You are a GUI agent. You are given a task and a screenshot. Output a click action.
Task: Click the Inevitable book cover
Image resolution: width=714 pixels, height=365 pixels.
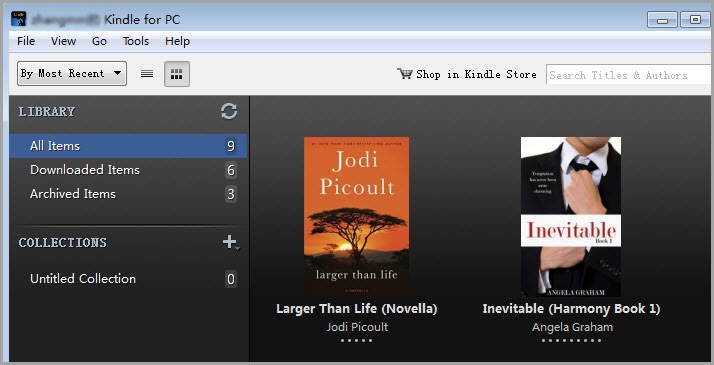[571, 217]
